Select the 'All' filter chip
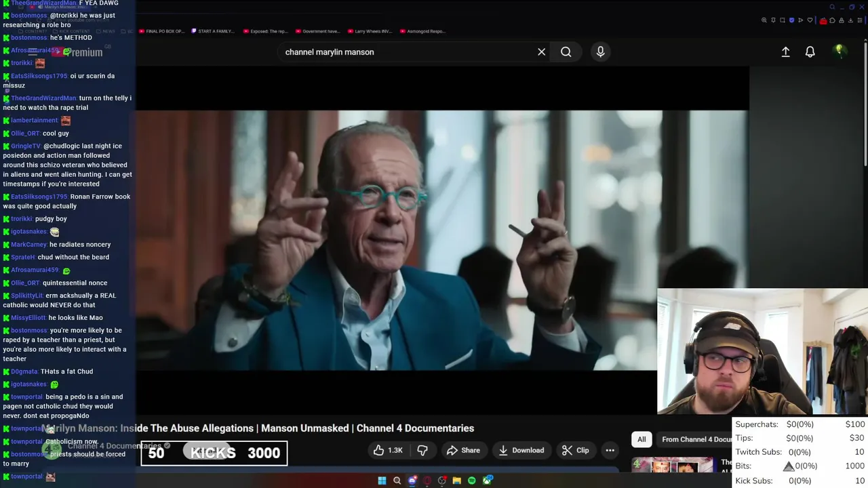Screen dimensions: 868x488 coord(642,439)
